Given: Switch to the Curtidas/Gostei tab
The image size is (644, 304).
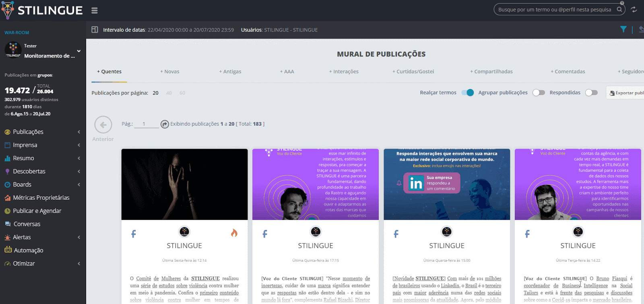Looking at the screenshot, I should [413, 72].
